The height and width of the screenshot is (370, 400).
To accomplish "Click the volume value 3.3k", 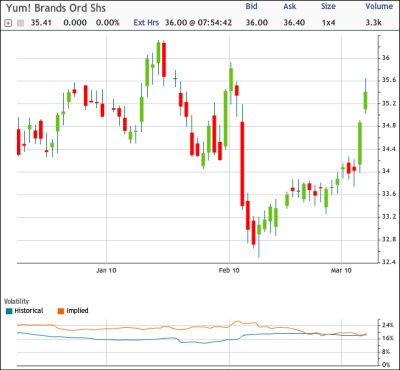I will 373,23.
